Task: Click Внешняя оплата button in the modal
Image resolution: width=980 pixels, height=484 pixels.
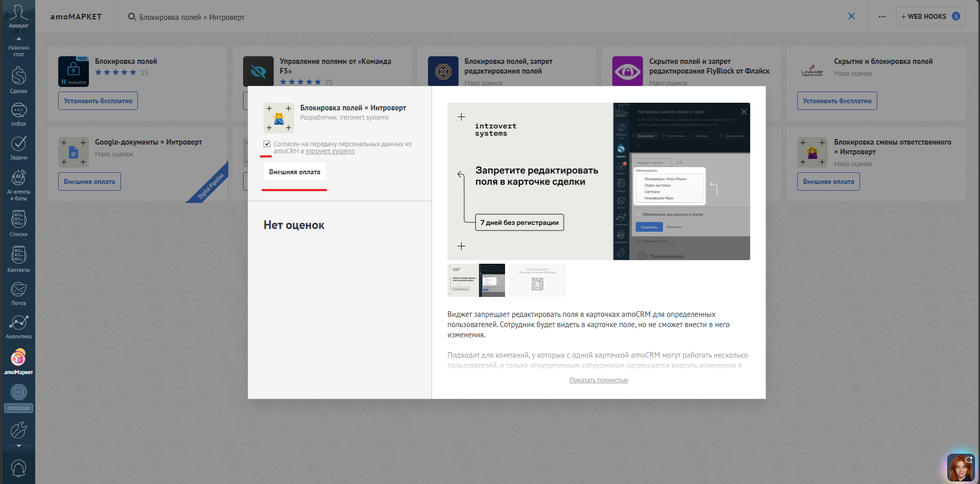Action: coord(295,172)
